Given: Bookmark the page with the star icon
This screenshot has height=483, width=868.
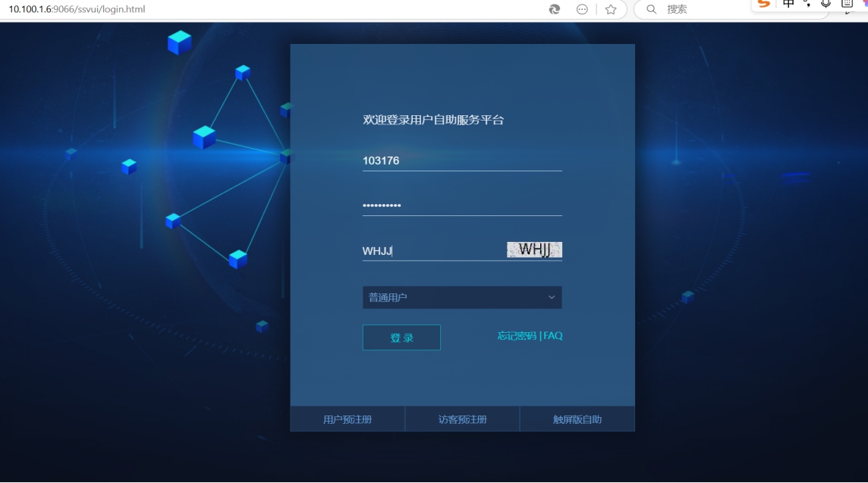Looking at the screenshot, I should click(611, 9).
